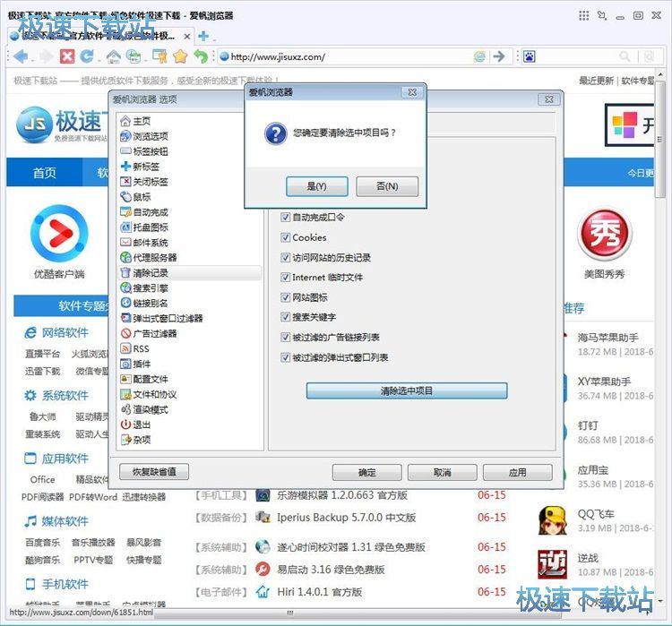Viewport: 672px width, 626px height.
Task: Click the red Stop loading icon
Action: pos(67,56)
